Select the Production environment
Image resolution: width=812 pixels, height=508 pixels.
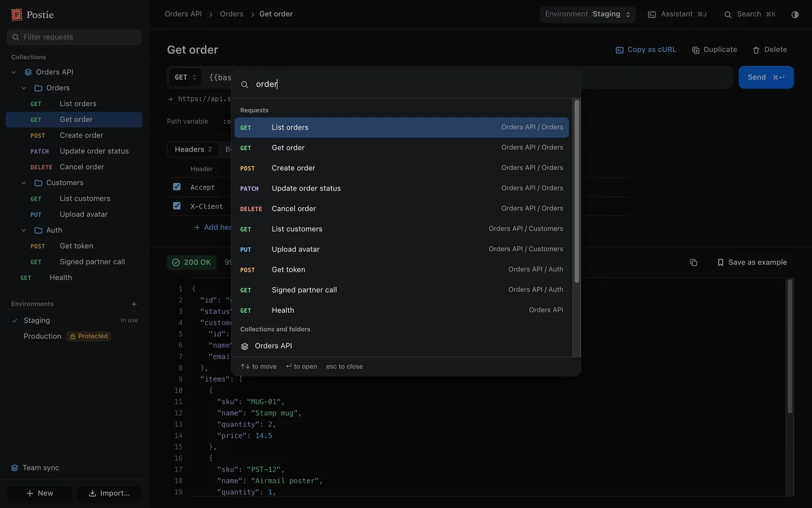43,336
